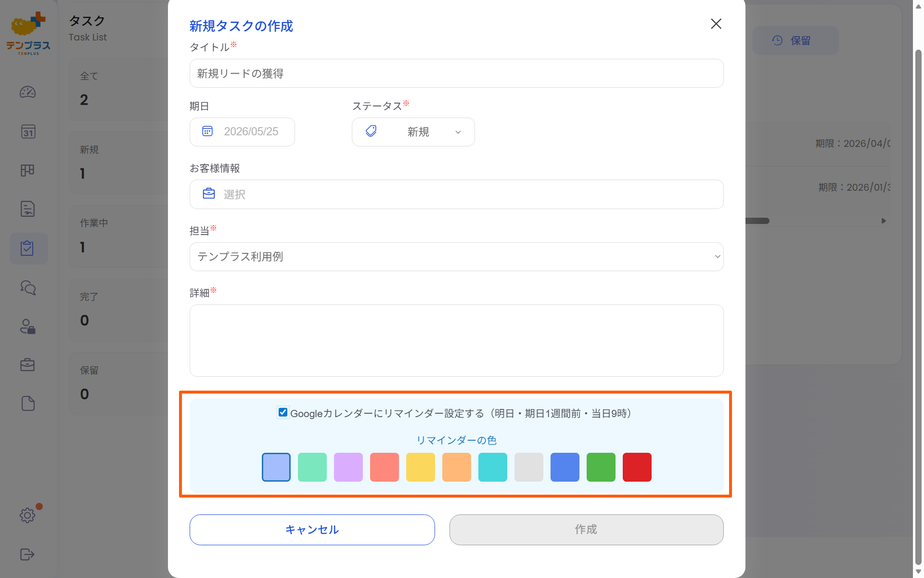This screenshot has width=924, height=578.
Task: Click the clock icon on 保留 button
Action: click(x=777, y=40)
